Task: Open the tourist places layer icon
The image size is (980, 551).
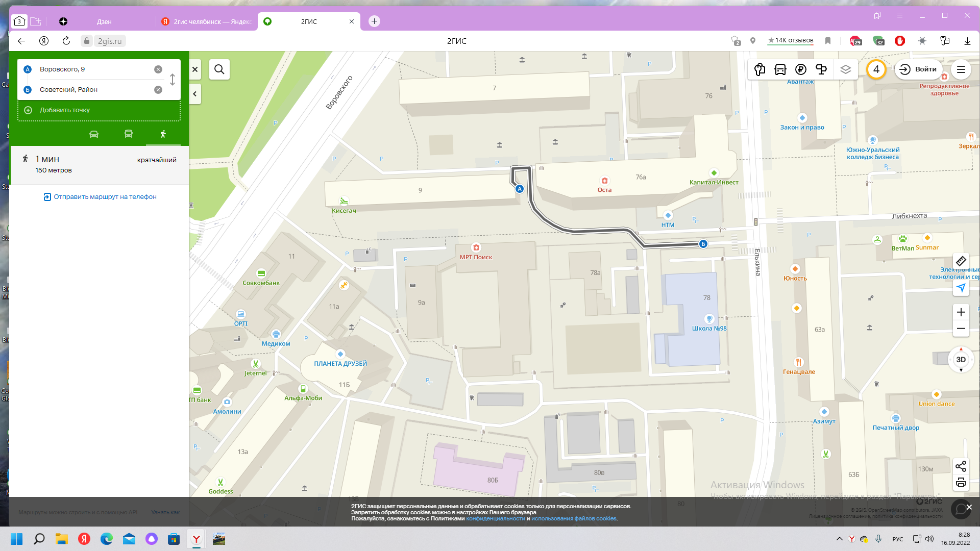Action: pos(760,69)
